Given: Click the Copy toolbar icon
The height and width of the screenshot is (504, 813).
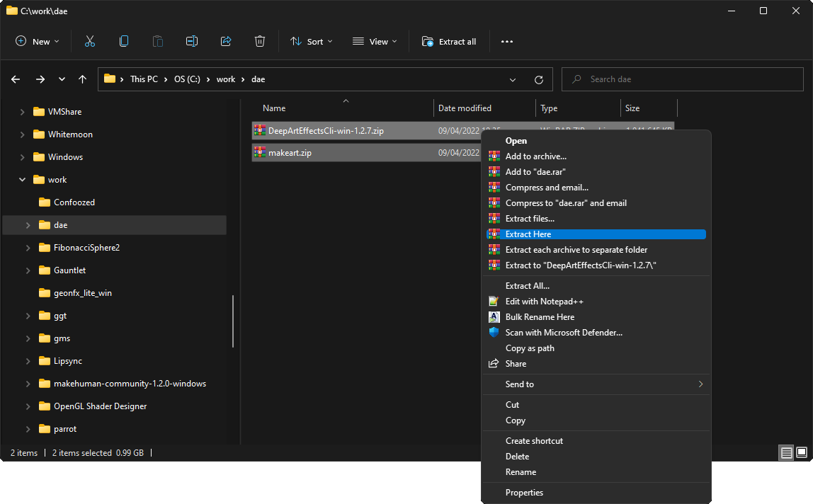Looking at the screenshot, I should tap(124, 42).
